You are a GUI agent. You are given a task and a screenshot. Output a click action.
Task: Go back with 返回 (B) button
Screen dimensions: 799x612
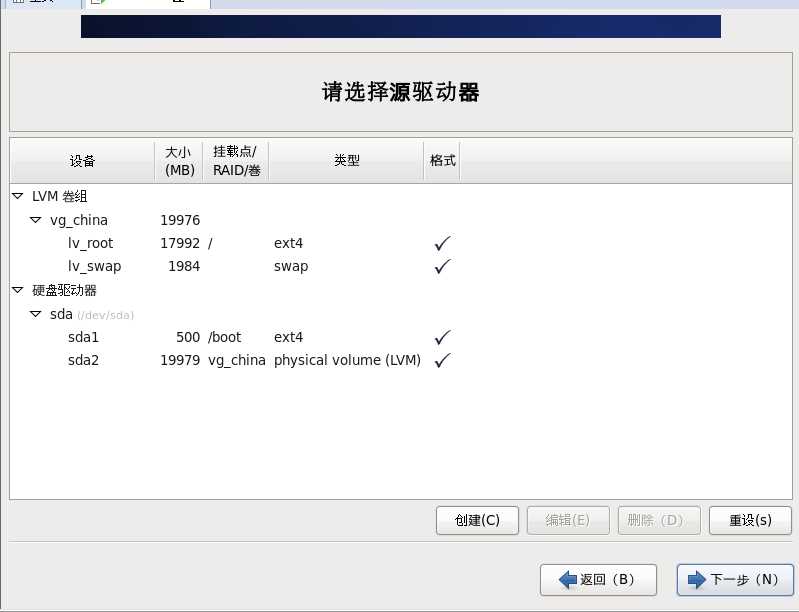pyautogui.click(x=598, y=579)
